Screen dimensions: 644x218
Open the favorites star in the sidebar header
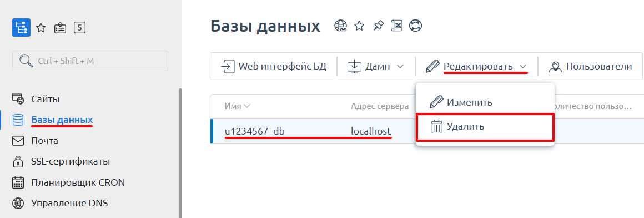pyautogui.click(x=41, y=28)
